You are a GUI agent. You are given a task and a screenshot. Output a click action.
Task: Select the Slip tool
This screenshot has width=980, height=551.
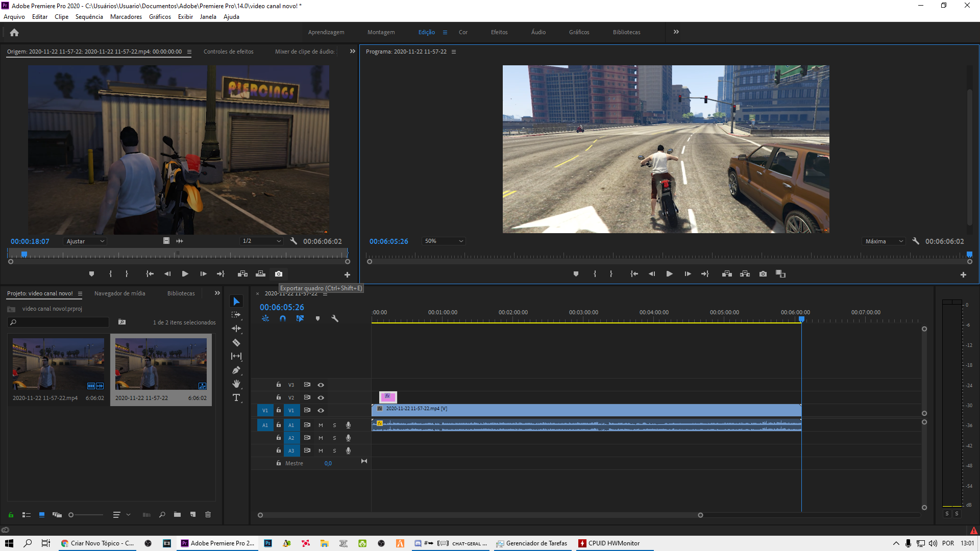pos(236,356)
